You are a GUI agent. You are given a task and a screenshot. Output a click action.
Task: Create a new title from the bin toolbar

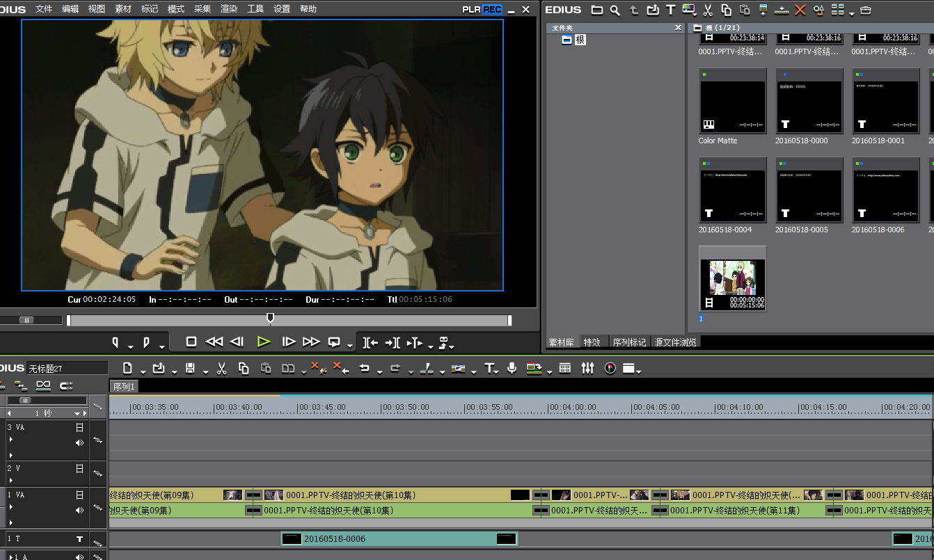tap(670, 10)
